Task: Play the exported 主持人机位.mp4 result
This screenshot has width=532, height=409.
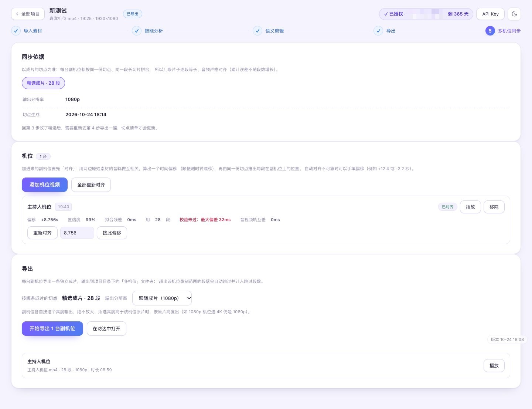Action: [x=494, y=366]
